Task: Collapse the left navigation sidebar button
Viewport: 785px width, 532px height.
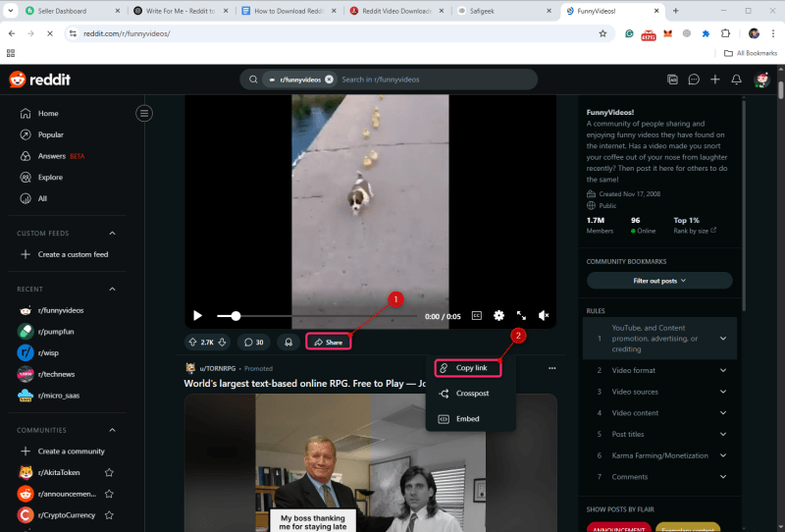Action: pyautogui.click(x=144, y=114)
